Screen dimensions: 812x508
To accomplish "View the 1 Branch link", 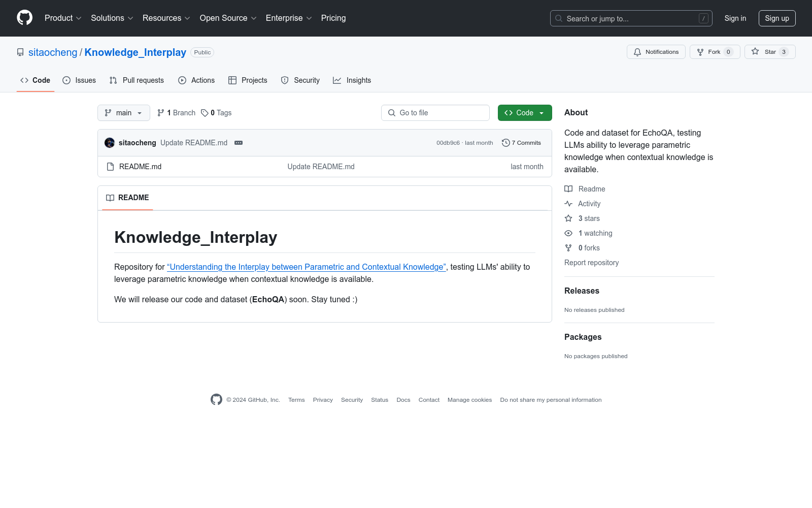I will (176, 113).
